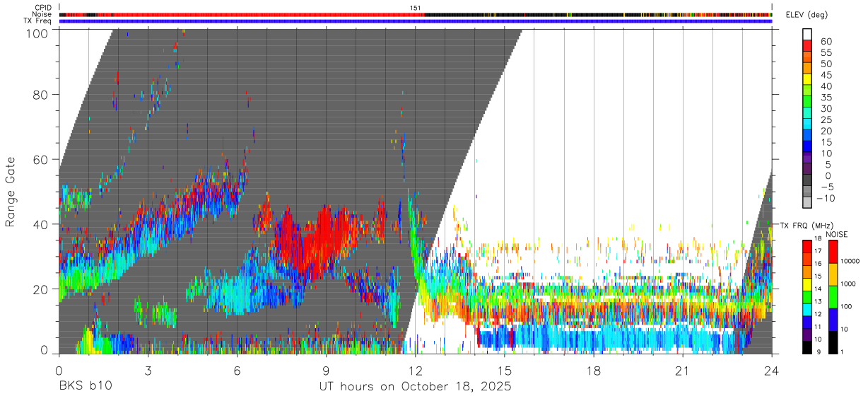The image size is (868, 401).
Task: Click the 30 label on the ELEV scale
Action: (x=825, y=109)
